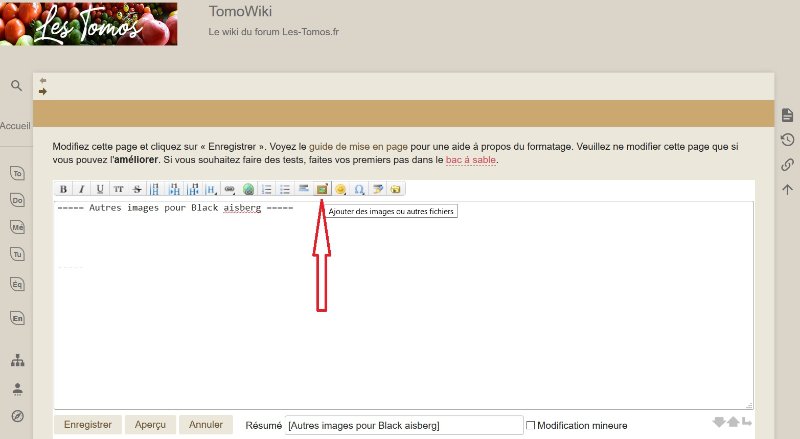Open the special characters omega picker

pyautogui.click(x=359, y=189)
